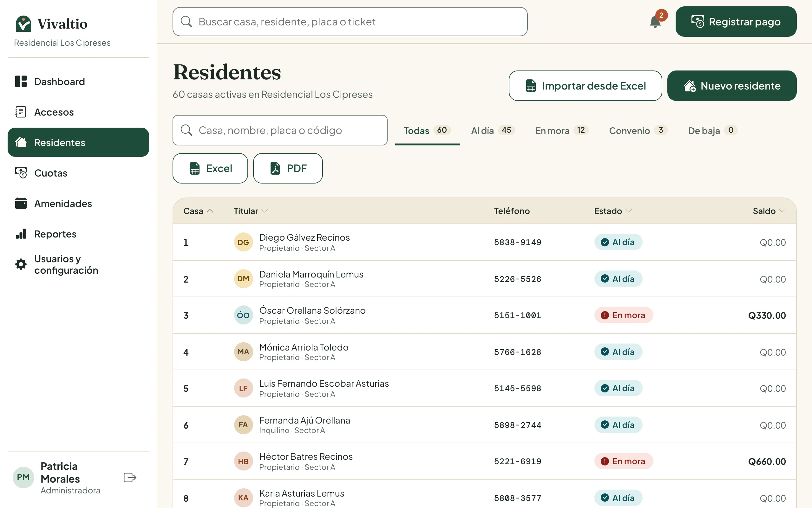Focus the global search field

click(350, 22)
